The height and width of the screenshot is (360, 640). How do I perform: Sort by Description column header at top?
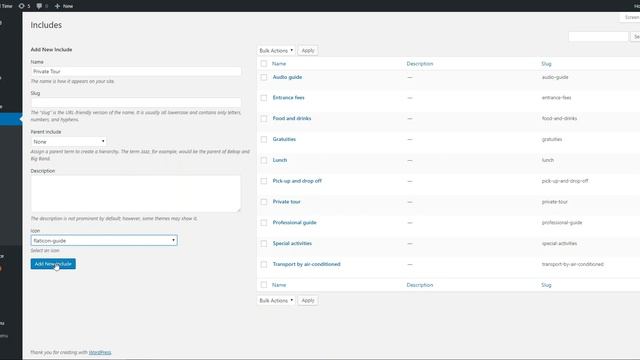pyautogui.click(x=420, y=64)
